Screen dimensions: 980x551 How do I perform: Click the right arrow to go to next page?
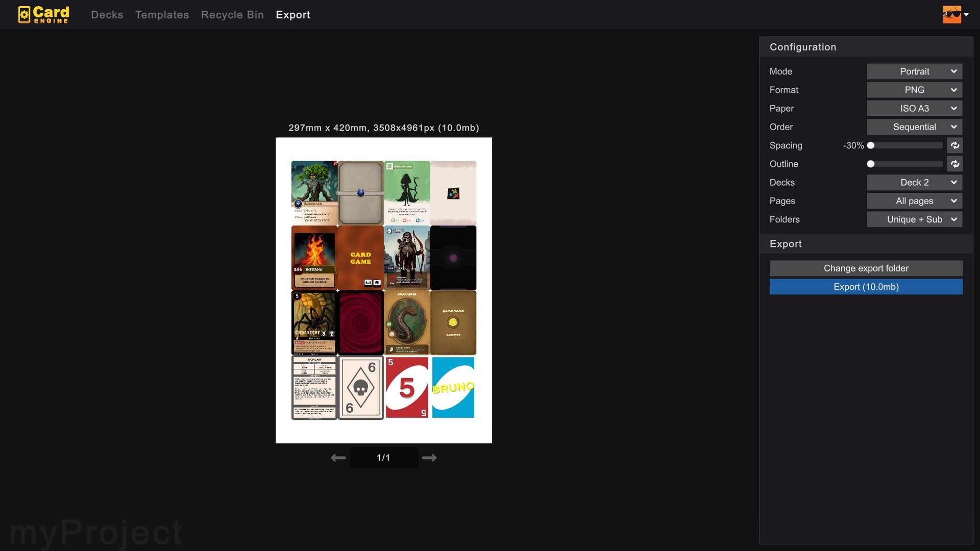[x=429, y=458]
